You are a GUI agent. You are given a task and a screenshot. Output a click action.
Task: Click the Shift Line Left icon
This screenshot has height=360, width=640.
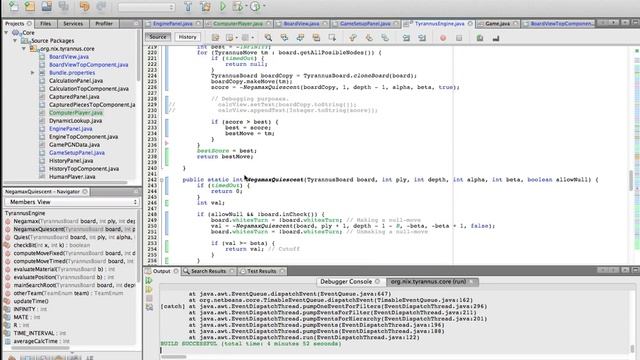point(406,38)
